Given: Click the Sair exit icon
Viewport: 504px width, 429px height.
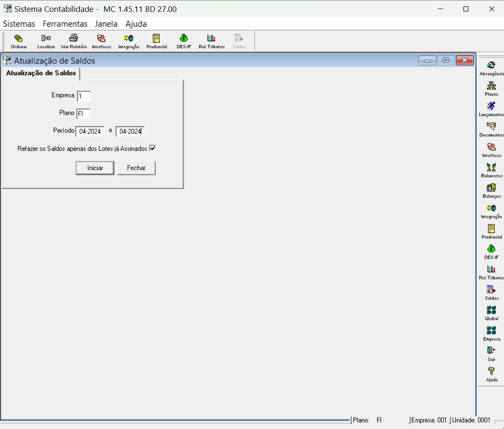Looking at the screenshot, I should (491, 354).
